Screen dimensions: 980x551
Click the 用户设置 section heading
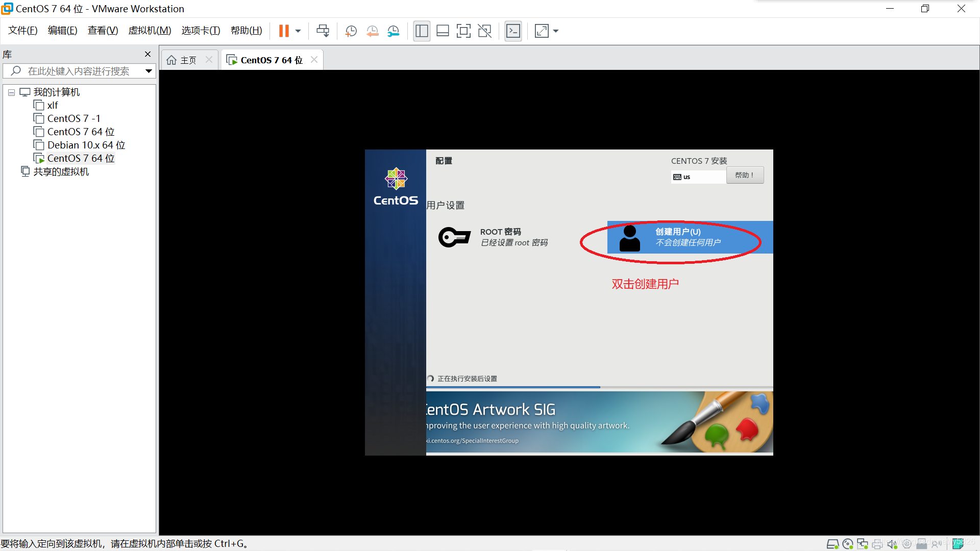click(x=446, y=206)
